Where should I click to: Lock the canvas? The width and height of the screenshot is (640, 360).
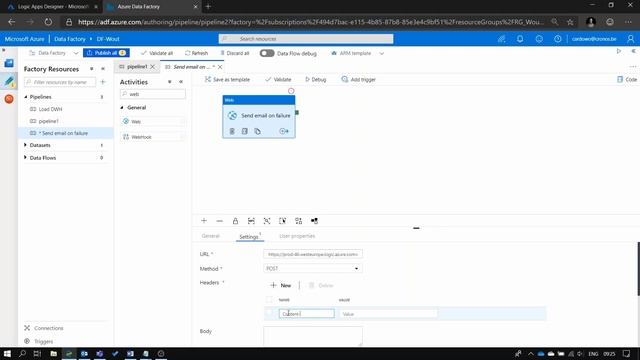[x=235, y=221]
